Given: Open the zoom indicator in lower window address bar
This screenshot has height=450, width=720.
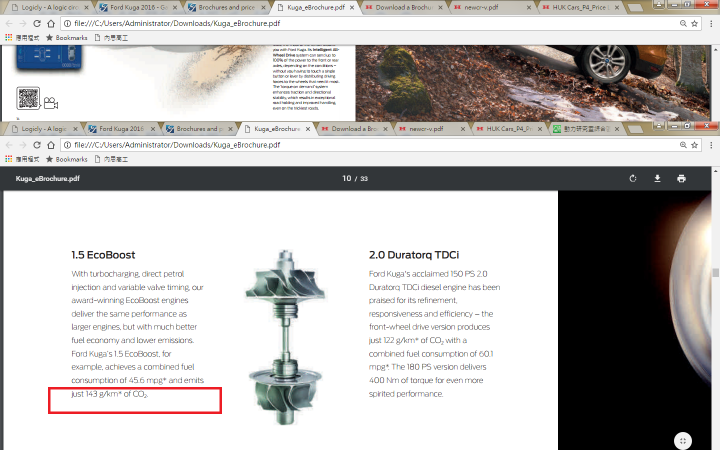Looking at the screenshot, I should (x=683, y=145).
